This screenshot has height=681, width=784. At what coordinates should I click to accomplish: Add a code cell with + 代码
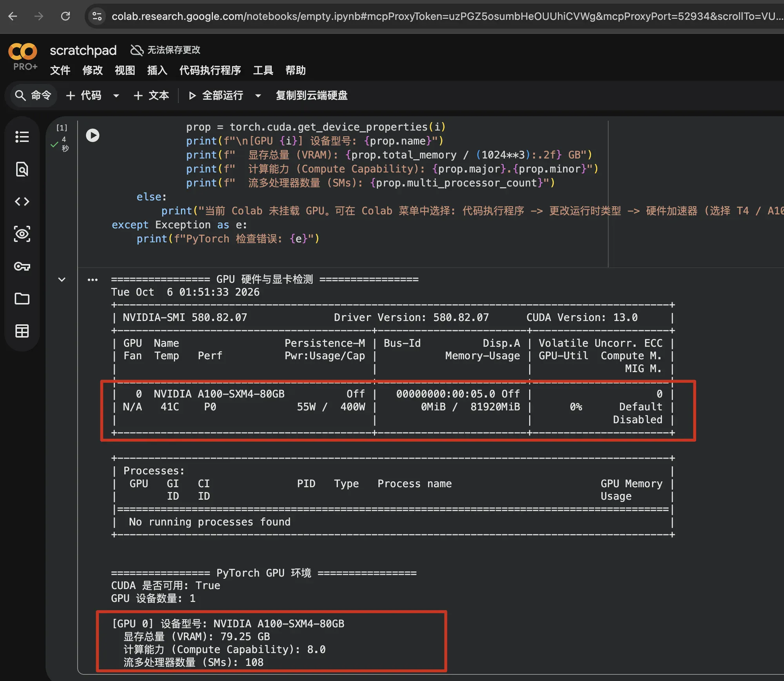[84, 95]
